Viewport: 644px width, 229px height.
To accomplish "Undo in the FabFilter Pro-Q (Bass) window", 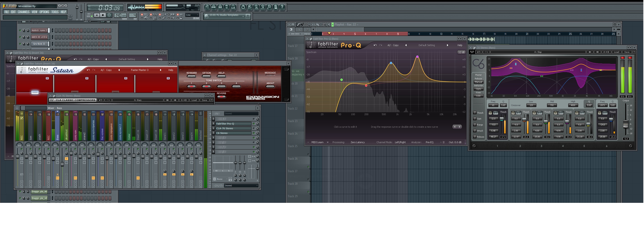I will [x=375, y=45].
